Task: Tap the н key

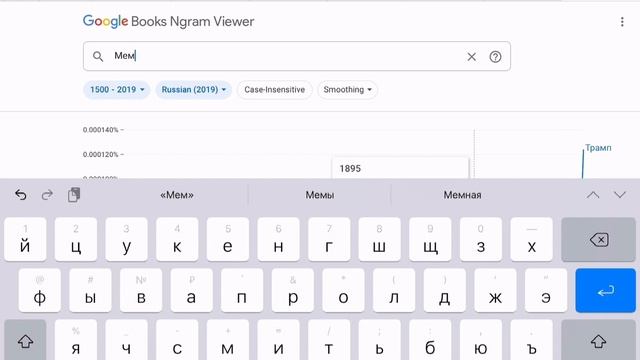Action: click(x=278, y=240)
